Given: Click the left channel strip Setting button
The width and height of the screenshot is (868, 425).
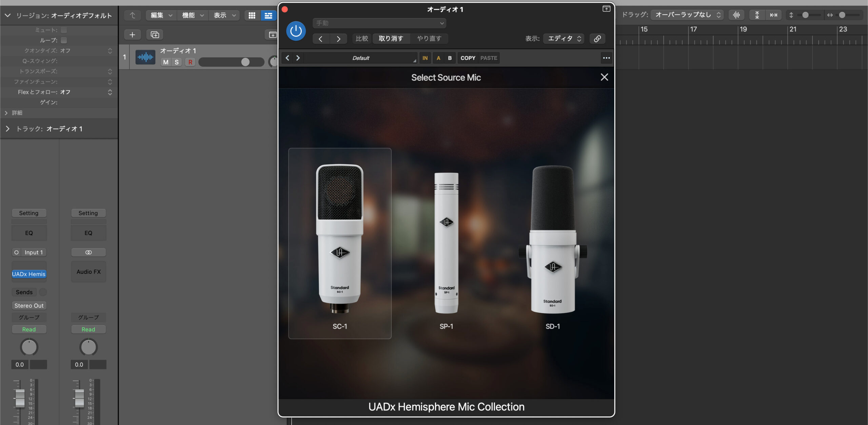Looking at the screenshot, I should click(x=29, y=213).
